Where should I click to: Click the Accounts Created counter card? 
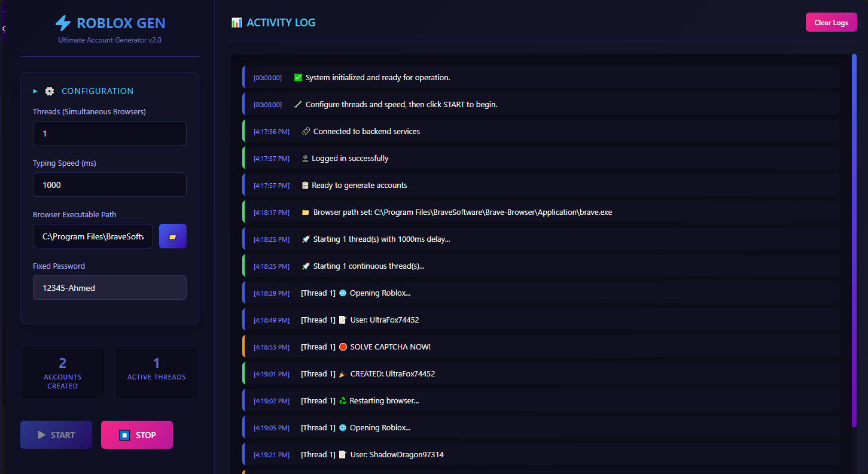63,372
